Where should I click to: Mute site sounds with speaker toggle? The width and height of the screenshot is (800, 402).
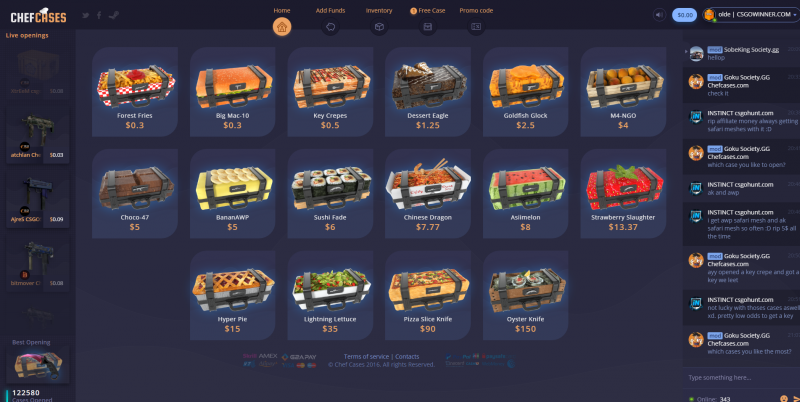point(659,15)
